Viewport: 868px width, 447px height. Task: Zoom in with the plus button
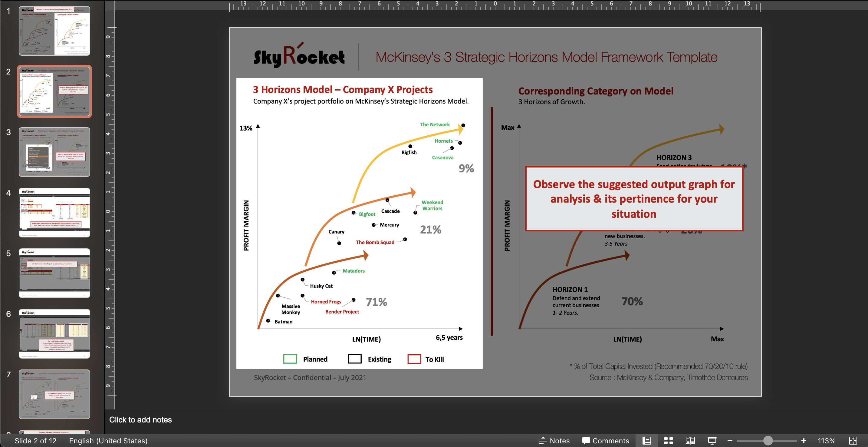click(x=804, y=441)
